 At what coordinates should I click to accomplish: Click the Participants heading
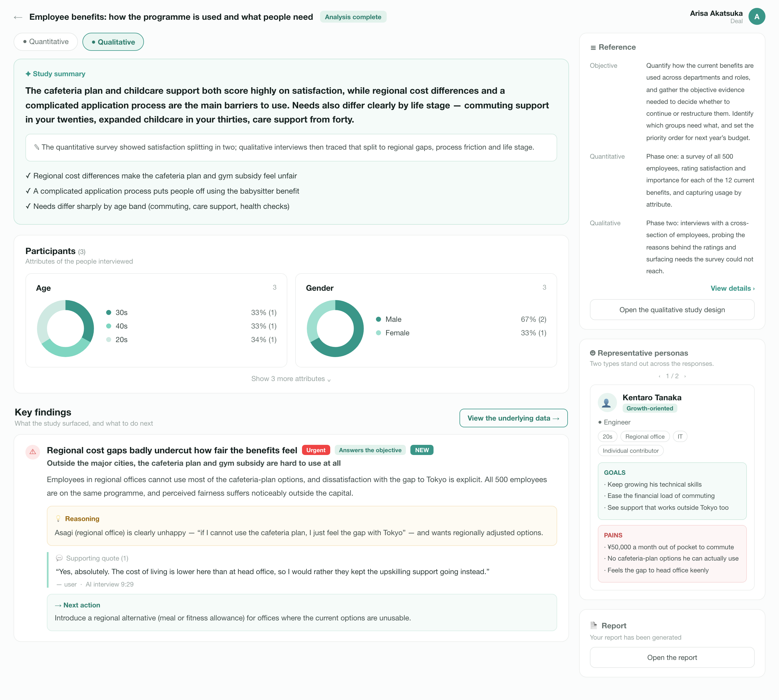(50, 251)
